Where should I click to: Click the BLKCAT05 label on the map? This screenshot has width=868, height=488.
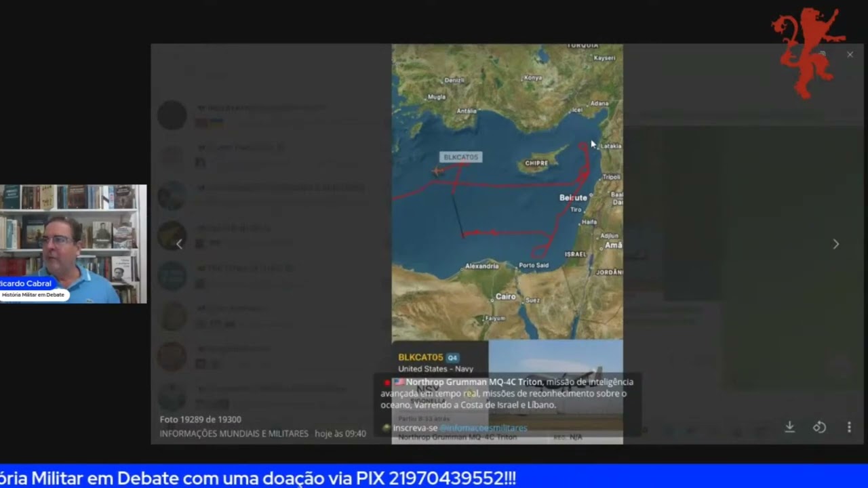(460, 157)
